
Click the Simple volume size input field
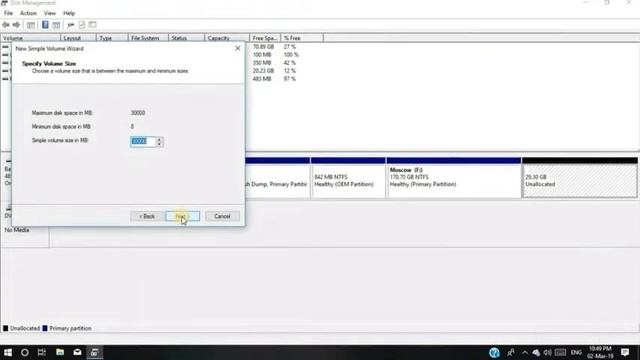pyautogui.click(x=143, y=141)
